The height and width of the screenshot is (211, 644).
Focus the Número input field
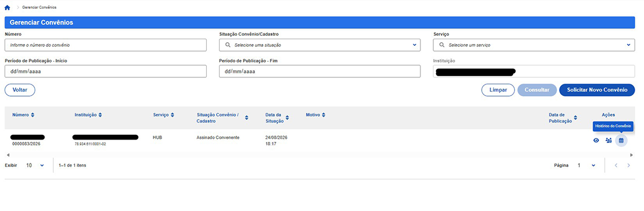(x=105, y=45)
